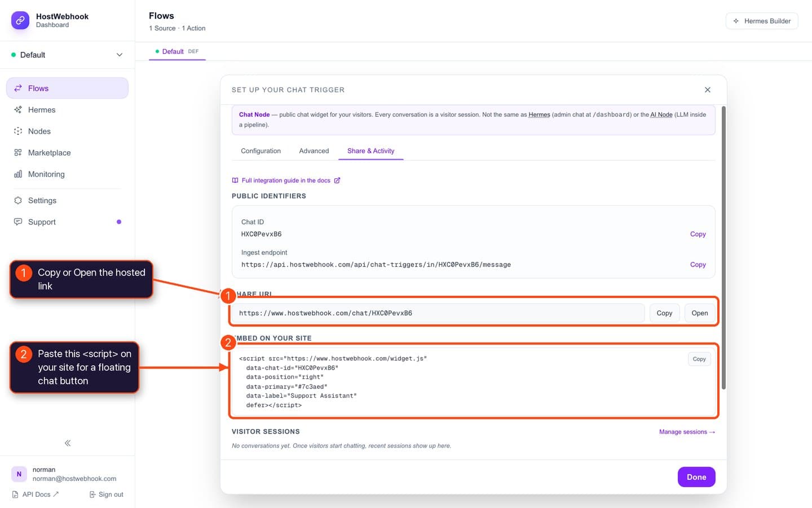This screenshot has height=508, width=812.
Task: Click Manage sessions link
Action: click(687, 432)
